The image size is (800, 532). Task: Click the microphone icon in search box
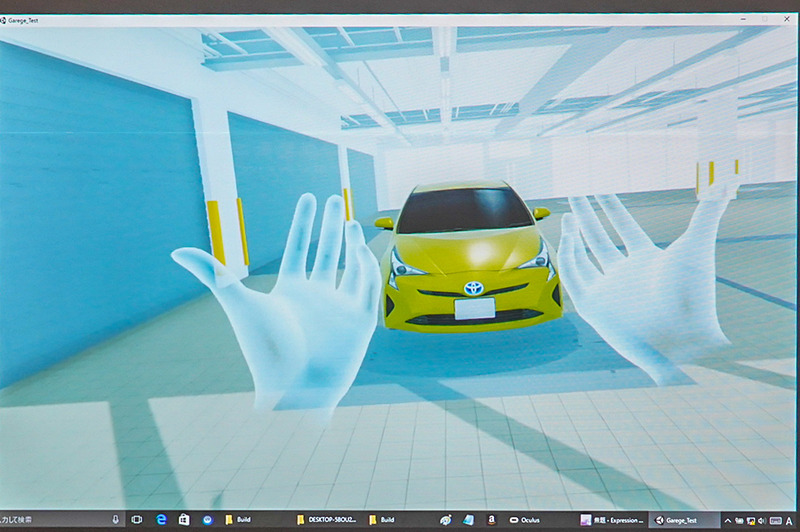point(115,520)
